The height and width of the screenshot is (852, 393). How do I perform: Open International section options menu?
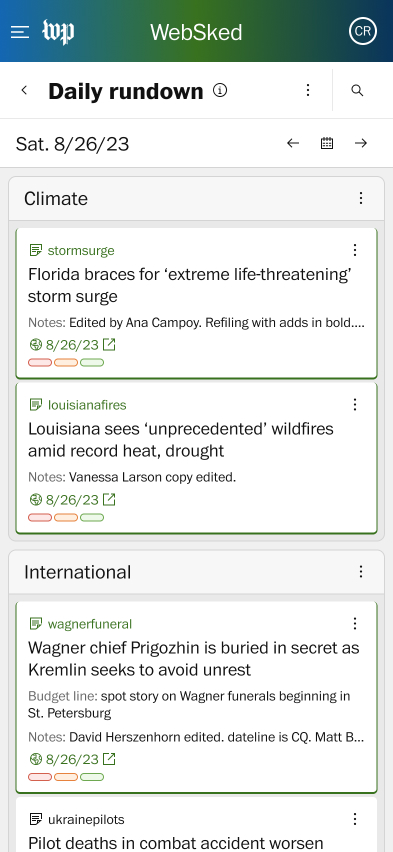click(361, 572)
